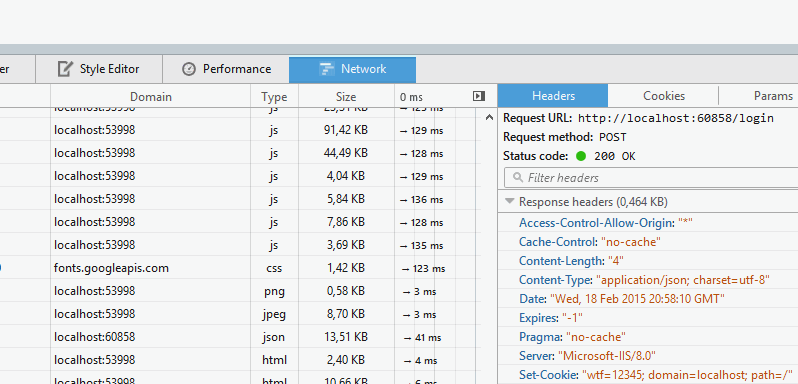Sort requests by Domain column
This screenshot has height=384, width=798.
tap(151, 97)
